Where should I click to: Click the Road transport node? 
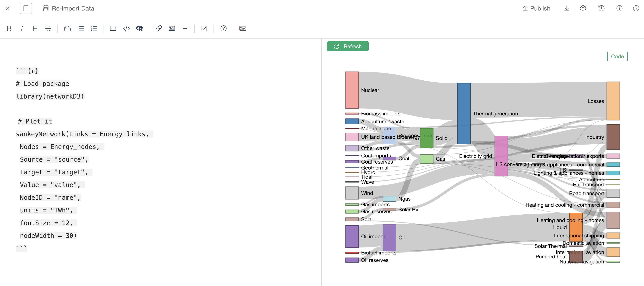[613, 193]
